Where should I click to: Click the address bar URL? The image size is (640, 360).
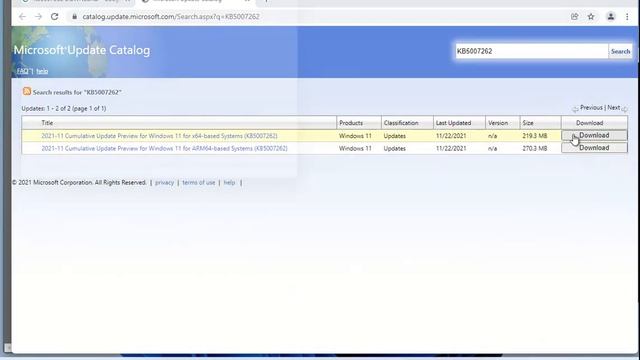point(171,17)
